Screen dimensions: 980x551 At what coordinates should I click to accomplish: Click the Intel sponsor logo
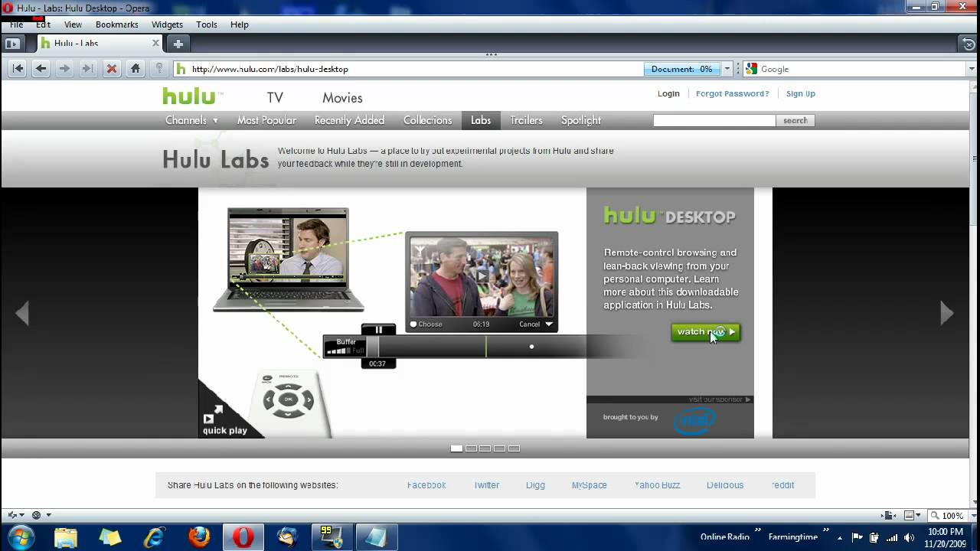pyautogui.click(x=694, y=420)
